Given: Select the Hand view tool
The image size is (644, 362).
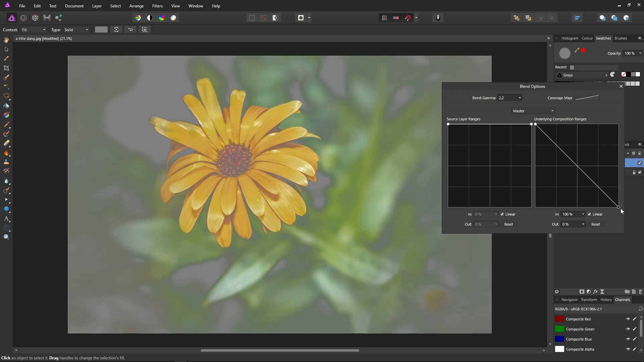Looking at the screenshot, I should [x=6, y=40].
